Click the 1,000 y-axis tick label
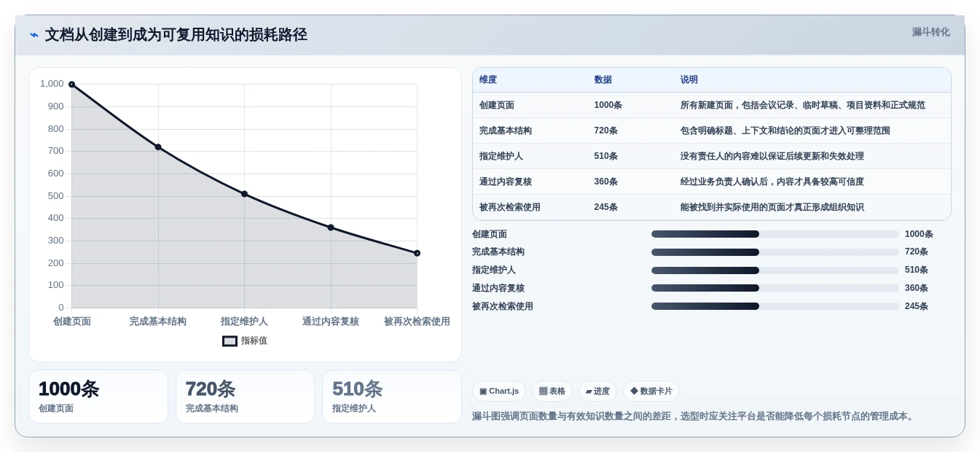This screenshot has height=452, width=980. (x=52, y=84)
